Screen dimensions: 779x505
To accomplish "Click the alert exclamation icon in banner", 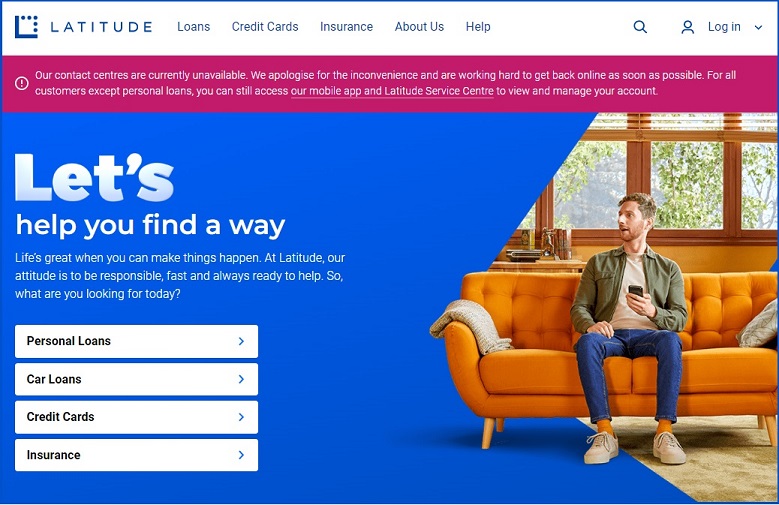I will point(21,83).
